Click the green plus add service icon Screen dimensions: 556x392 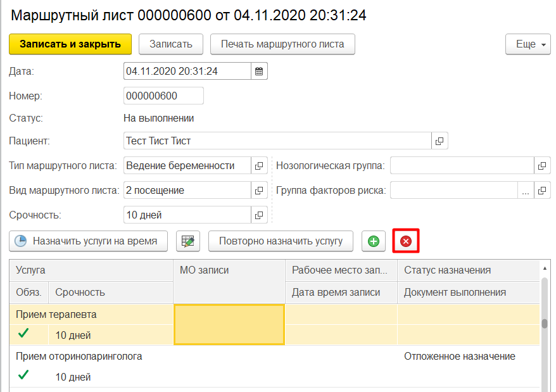(374, 241)
